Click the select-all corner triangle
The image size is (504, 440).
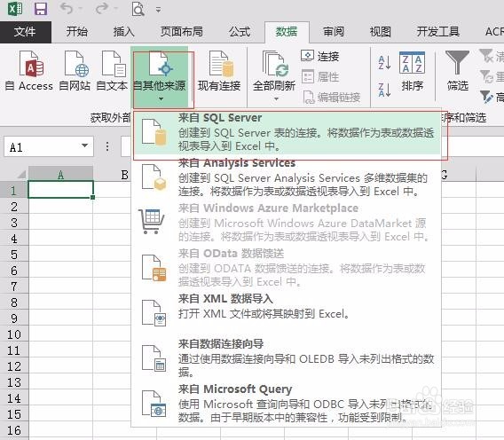click(x=21, y=175)
